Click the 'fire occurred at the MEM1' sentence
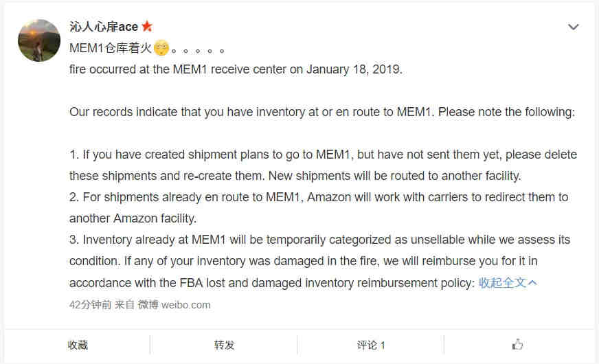599x364 pixels. [236, 69]
